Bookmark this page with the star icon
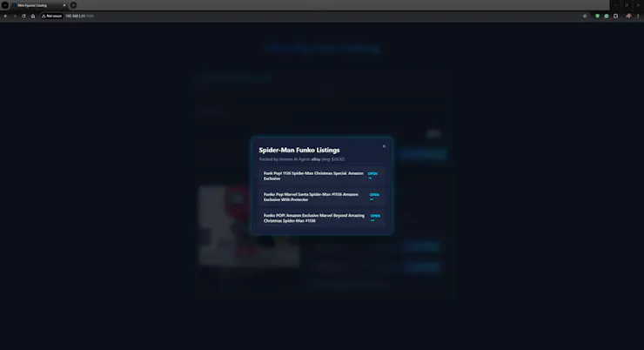The image size is (644, 350). coord(585,16)
